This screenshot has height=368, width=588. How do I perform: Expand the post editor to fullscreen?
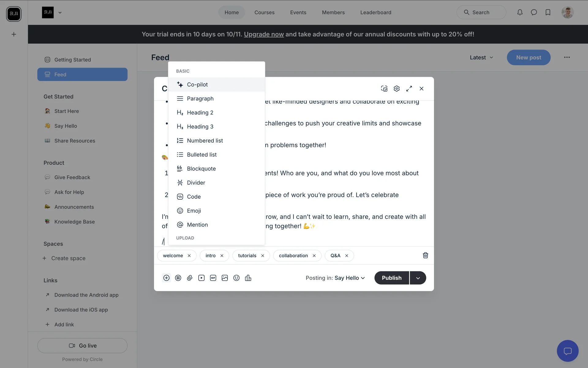point(409,89)
